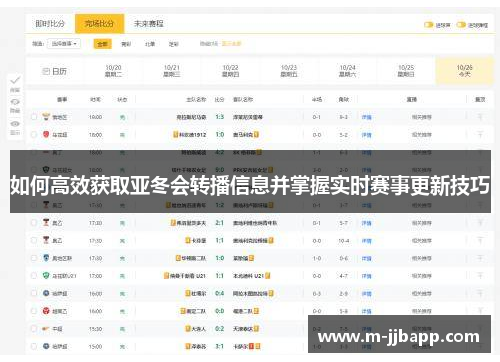Click the green shield badge in the U21 row

pyautogui.click(x=46, y=275)
